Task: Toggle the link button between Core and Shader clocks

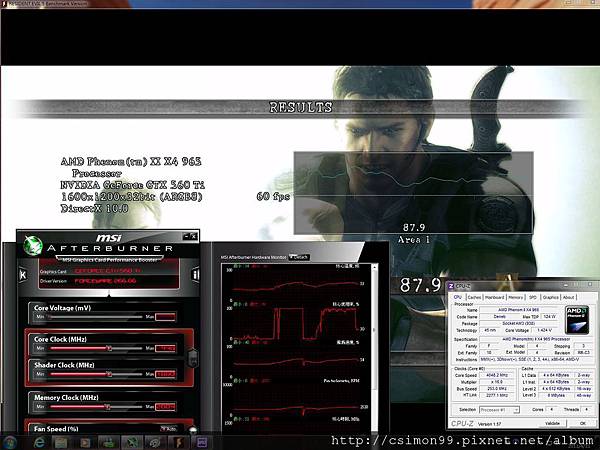Action: coord(192,358)
